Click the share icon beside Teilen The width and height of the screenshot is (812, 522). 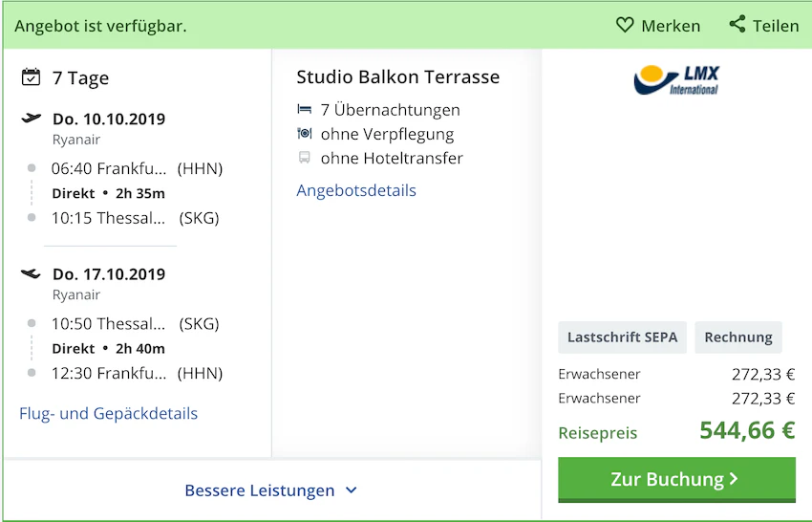pos(737,24)
